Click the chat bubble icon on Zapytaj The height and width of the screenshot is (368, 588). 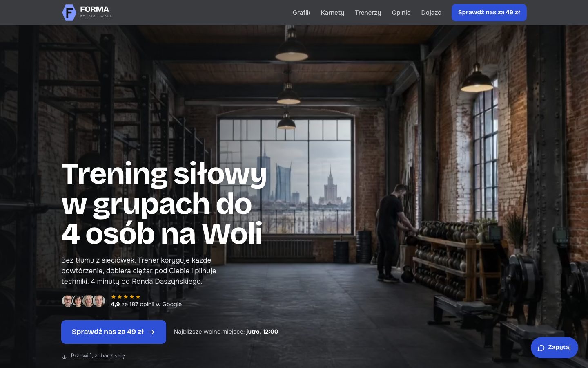[x=541, y=348]
